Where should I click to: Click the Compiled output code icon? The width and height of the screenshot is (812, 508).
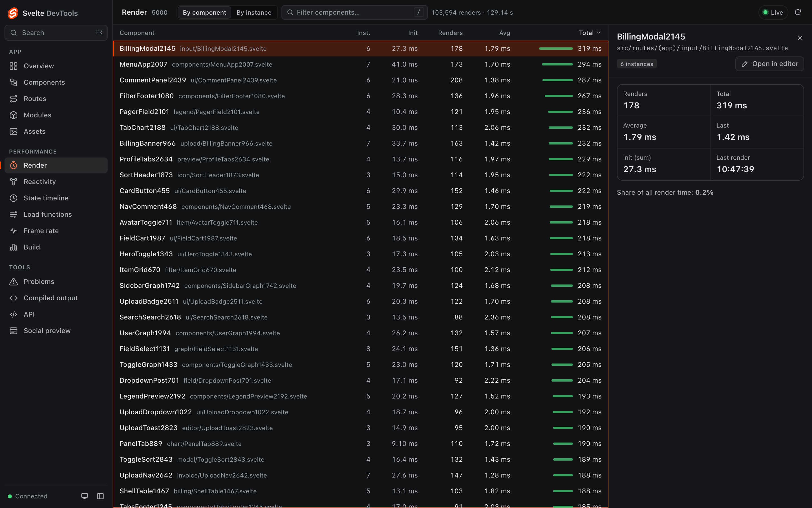coord(14,298)
